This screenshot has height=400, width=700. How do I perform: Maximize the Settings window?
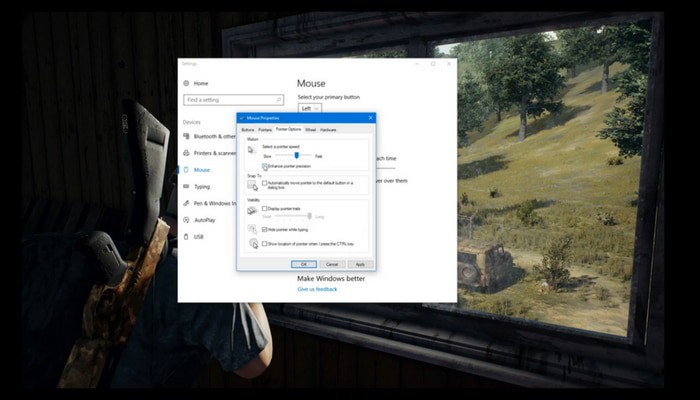tap(433, 64)
